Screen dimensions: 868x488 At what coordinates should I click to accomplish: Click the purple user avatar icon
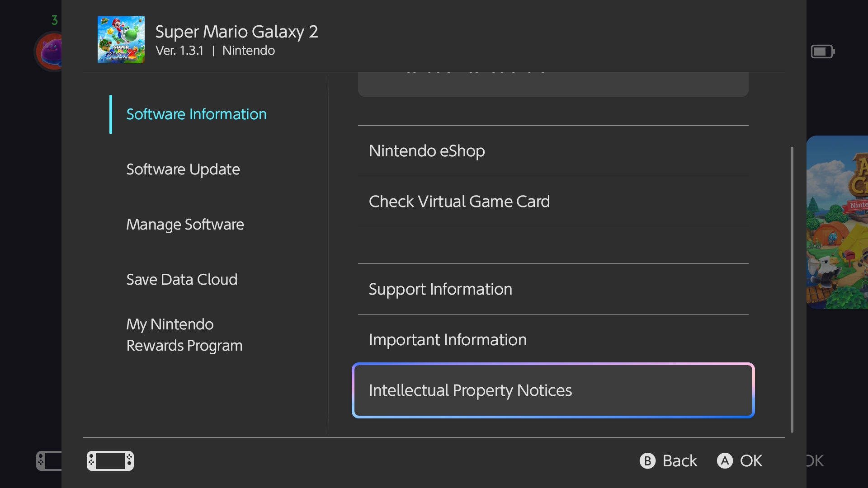click(x=50, y=52)
